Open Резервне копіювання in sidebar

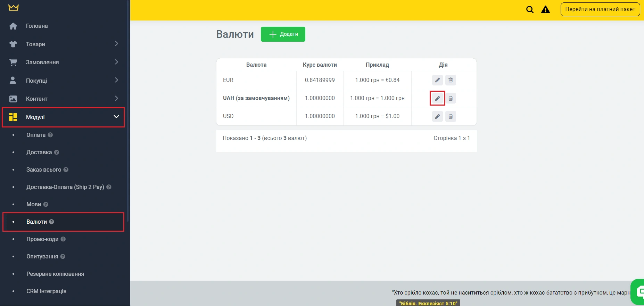click(55, 274)
